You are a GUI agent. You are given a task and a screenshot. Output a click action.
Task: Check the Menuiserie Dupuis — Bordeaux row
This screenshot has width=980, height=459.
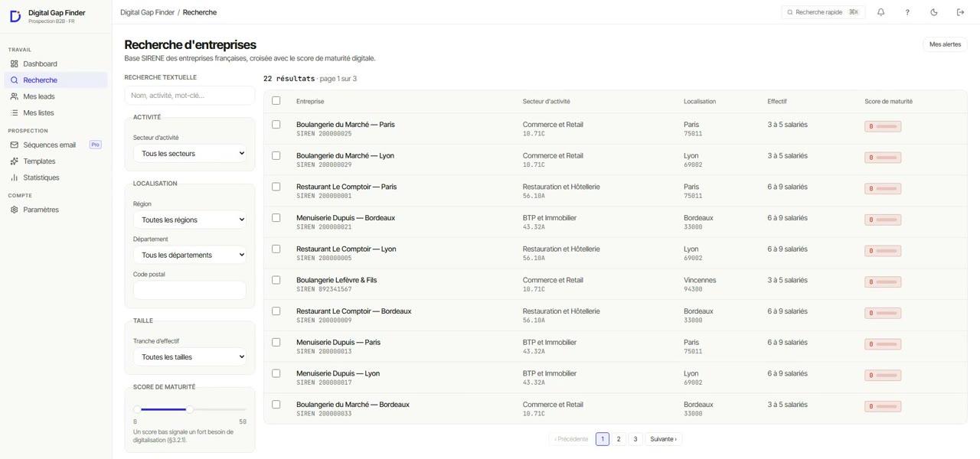coord(276,218)
